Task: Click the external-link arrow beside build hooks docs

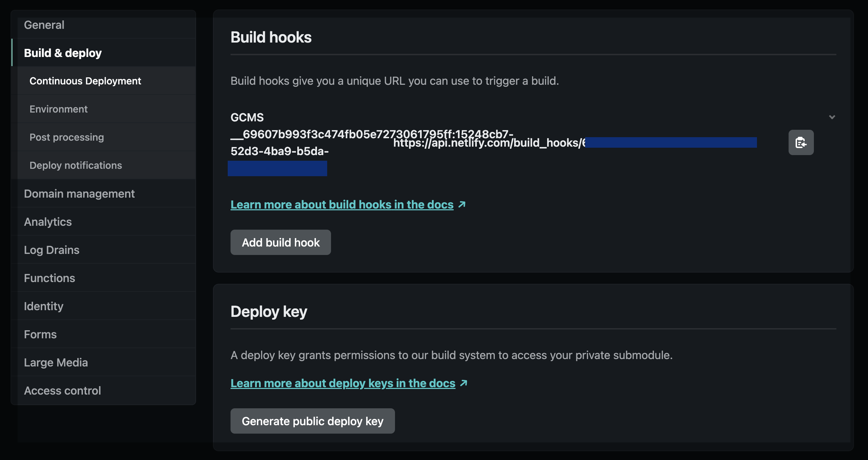Action: [462, 204]
